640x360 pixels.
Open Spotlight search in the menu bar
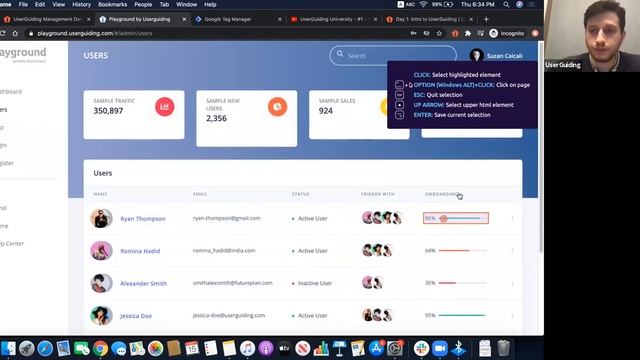pos(506,4)
